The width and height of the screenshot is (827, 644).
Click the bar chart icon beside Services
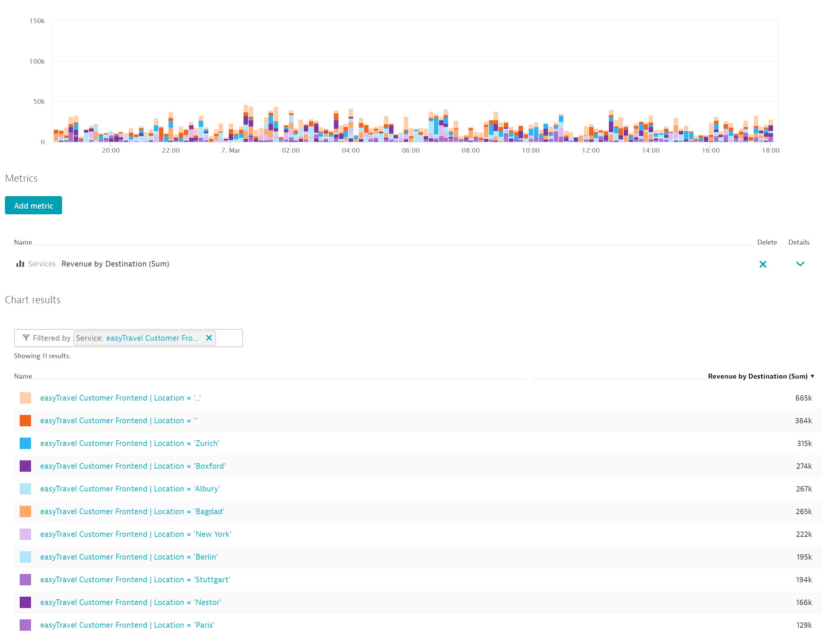[20, 264]
